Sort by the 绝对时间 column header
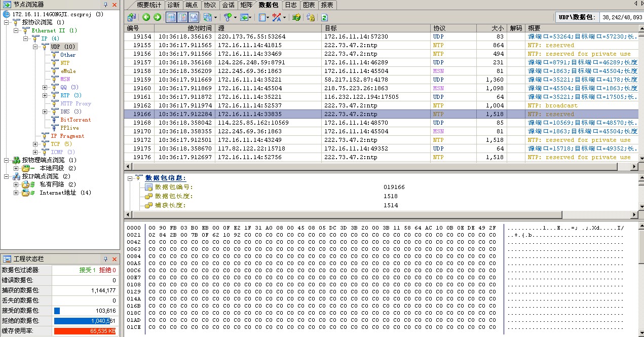644x337 pixels. click(185, 28)
